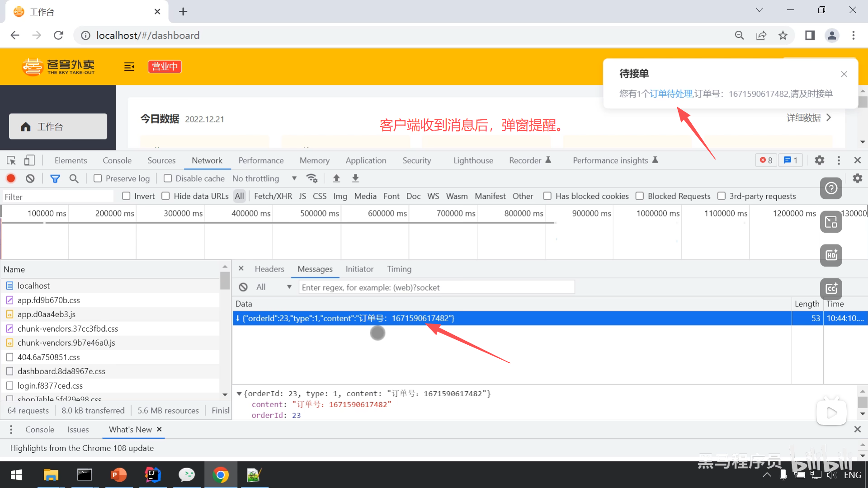Collapse the orderId JSON object triangle
Viewport: 868px width, 488px height.
tap(239, 394)
